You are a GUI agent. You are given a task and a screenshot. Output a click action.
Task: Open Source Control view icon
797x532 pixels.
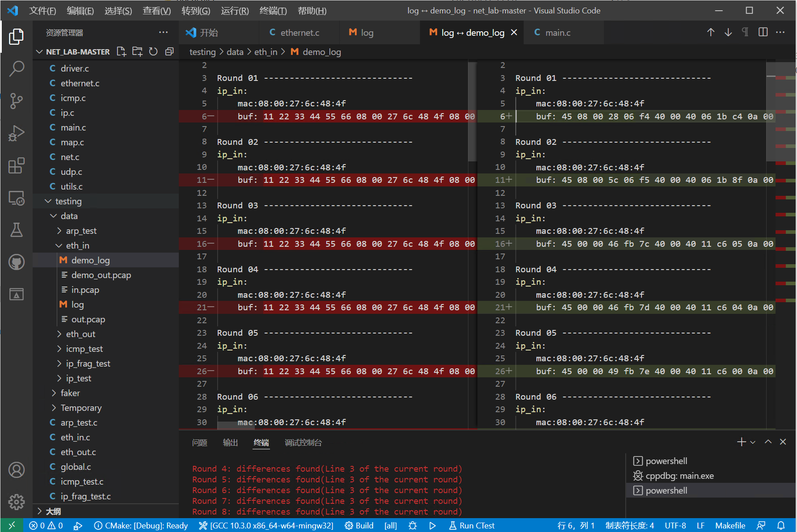[x=17, y=101]
